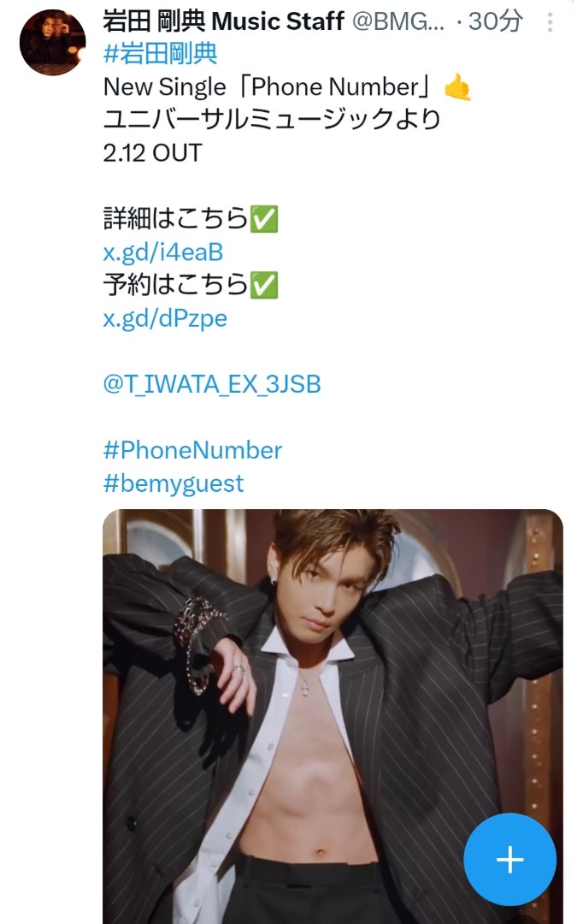
Task: Tap the 2.12 OUT release date text
Action: pos(152,152)
